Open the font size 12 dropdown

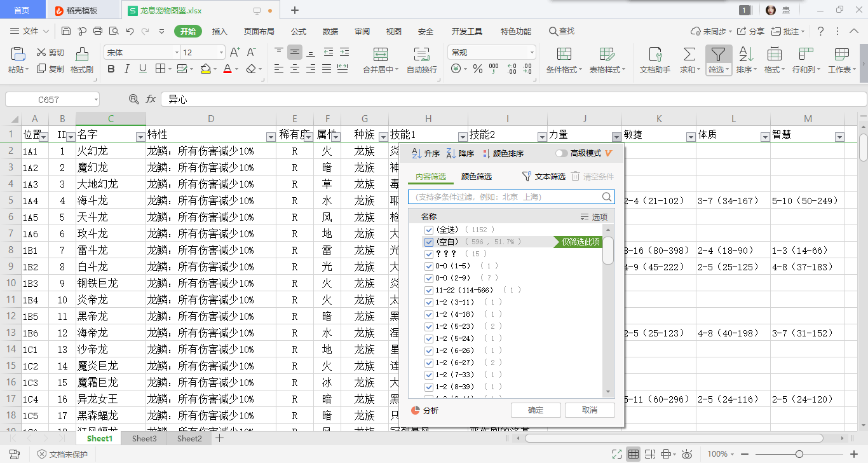(x=221, y=52)
